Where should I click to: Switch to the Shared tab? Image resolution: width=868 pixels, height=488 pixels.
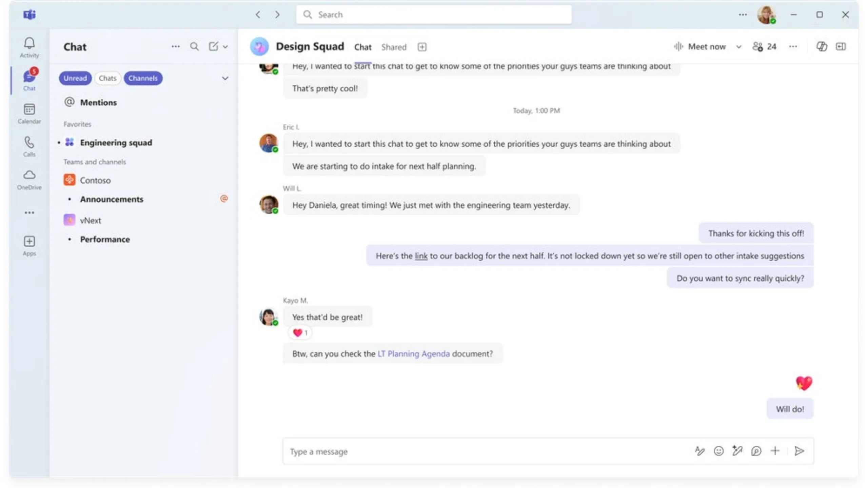(x=394, y=47)
